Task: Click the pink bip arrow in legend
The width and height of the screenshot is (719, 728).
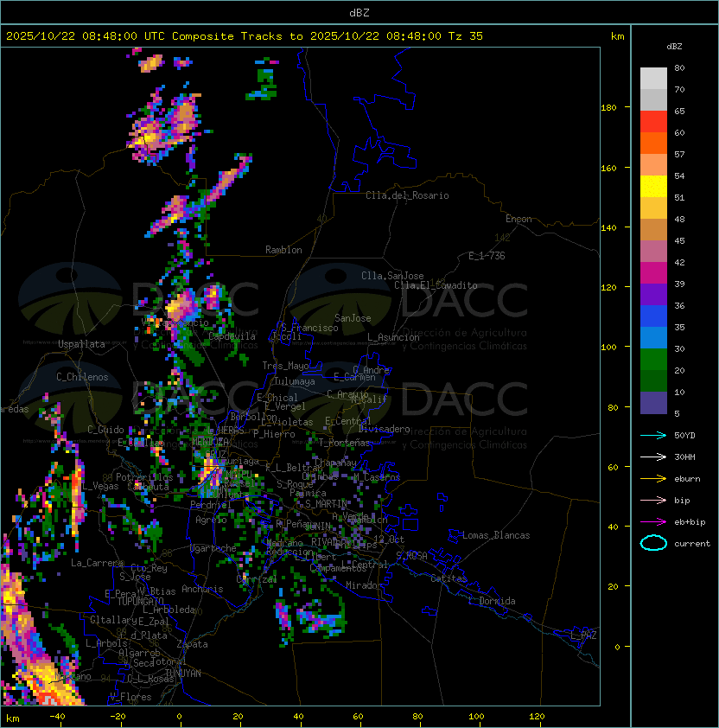Action: point(653,500)
